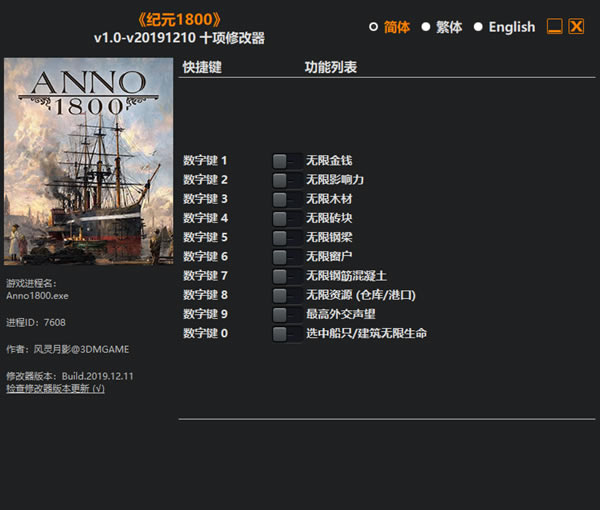The width and height of the screenshot is (600, 510).
Task: Switch language to English
Action: (x=479, y=27)
